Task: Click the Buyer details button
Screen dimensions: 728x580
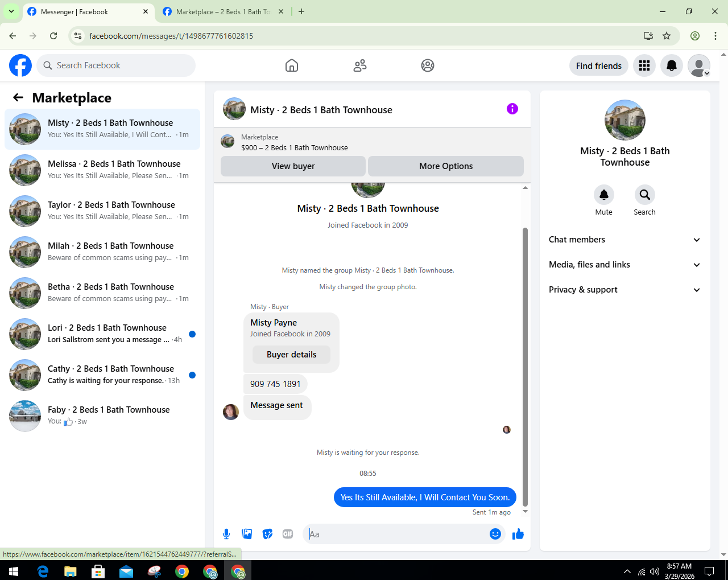Action: pos(291,355)
